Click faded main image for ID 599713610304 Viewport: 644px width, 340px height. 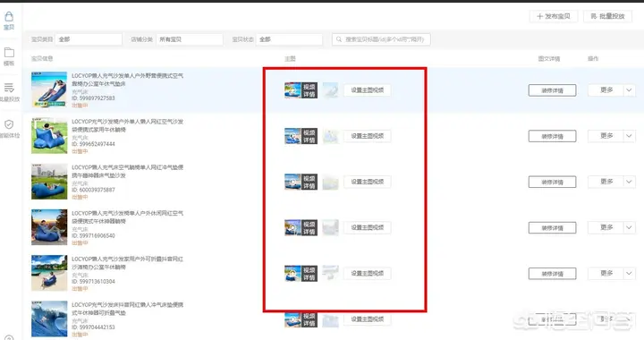pyautogui.click(x=331, y=274)
